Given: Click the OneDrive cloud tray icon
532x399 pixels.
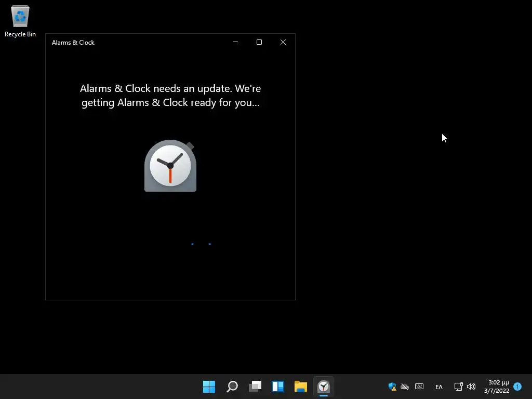Looking at the screenshot, I should coord(405,387).
